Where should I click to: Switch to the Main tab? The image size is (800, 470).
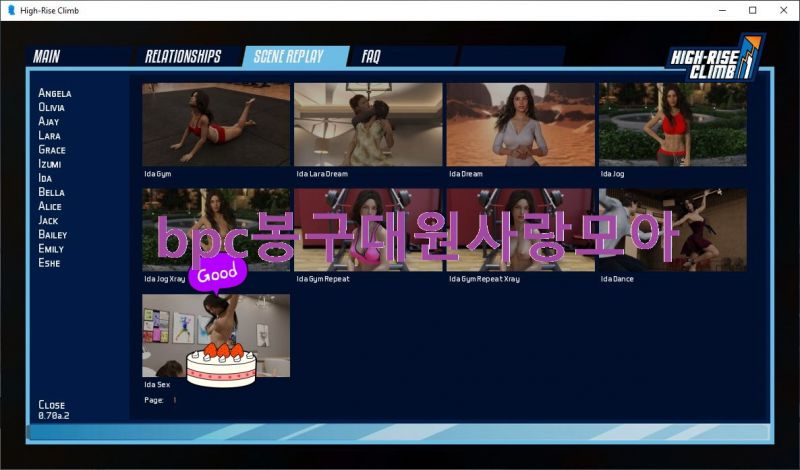point(46,56)
